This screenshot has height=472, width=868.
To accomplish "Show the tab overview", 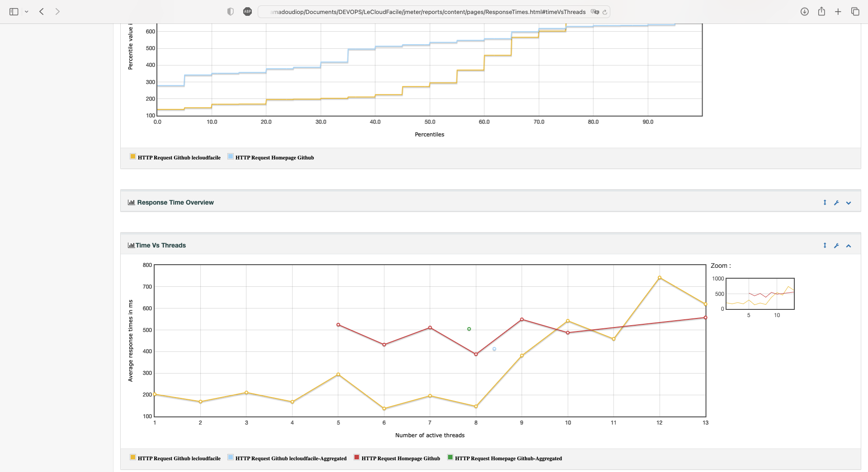I will (855, 12).
